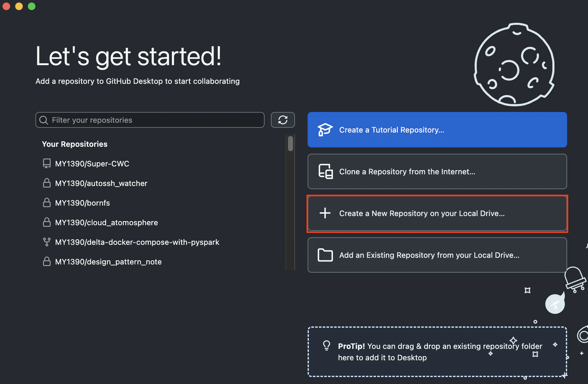Image resolution: width=588 pixels, height=384 pixels.
Task: Select repository MY1390/Super-CWC
Action: [161, 164]
